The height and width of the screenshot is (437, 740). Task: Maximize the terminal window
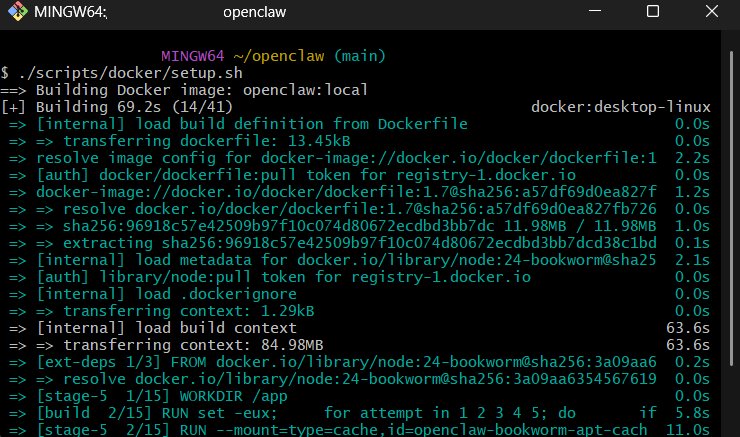pyautogui.click(x=652, y=12)
